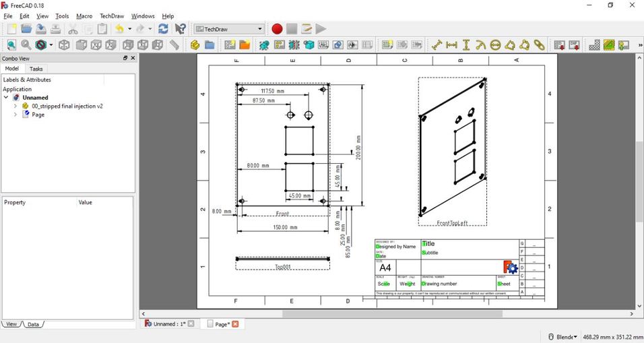Select the 3-point angle dimension tool
This screenshot has height=343, width=644.
pos(525,44)
